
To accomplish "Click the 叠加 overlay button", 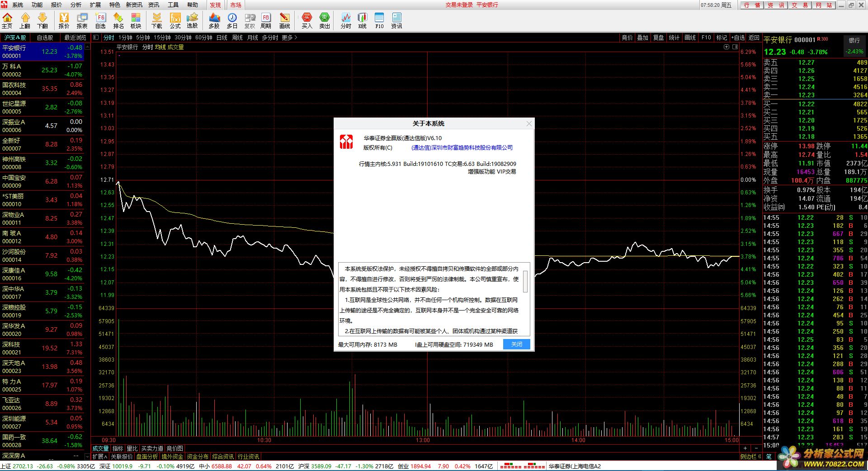I will pos(643,38).
